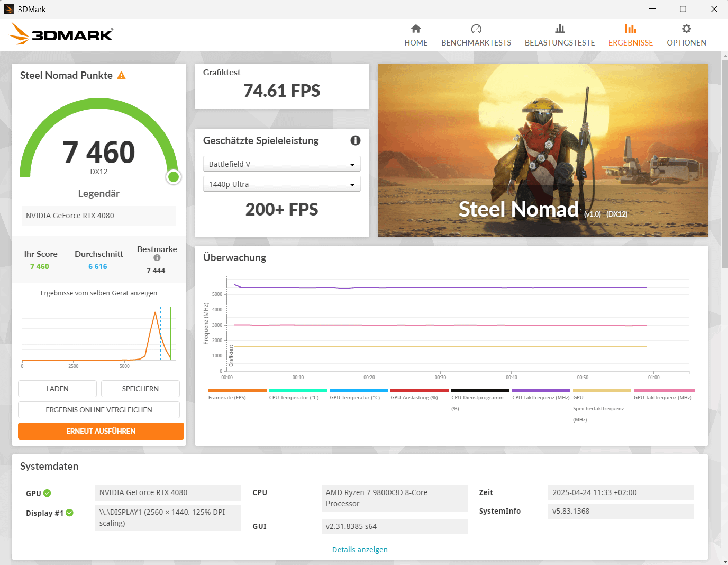Click the 7 460 score number in gauge
This screenshot has width=728, height=565.
[99, 152]
